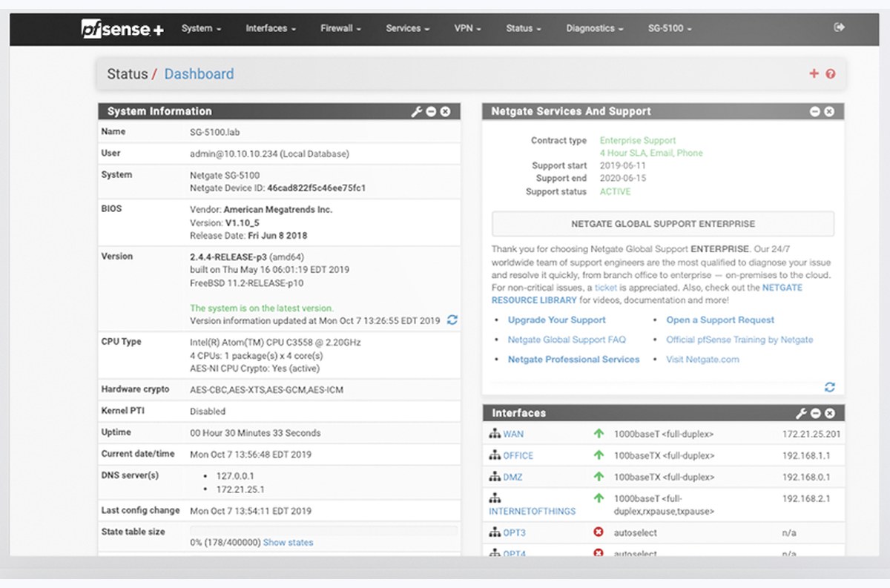Click the state table size progress bar
This screenshot has height=588, width=890.
pos(323,530)
